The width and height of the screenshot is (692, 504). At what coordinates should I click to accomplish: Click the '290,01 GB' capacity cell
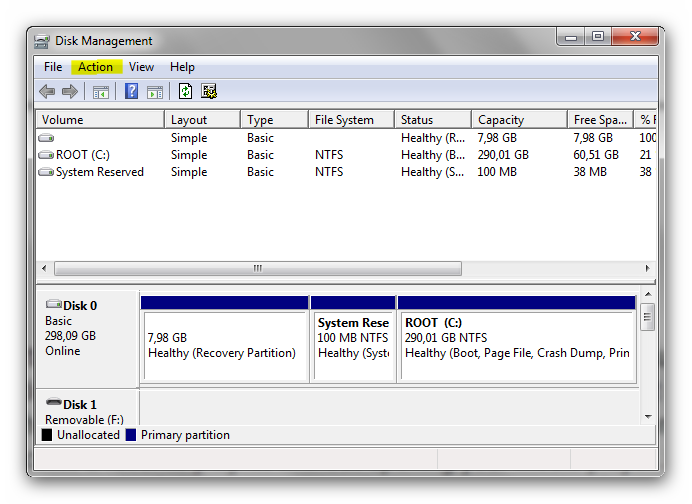point(503,155)
